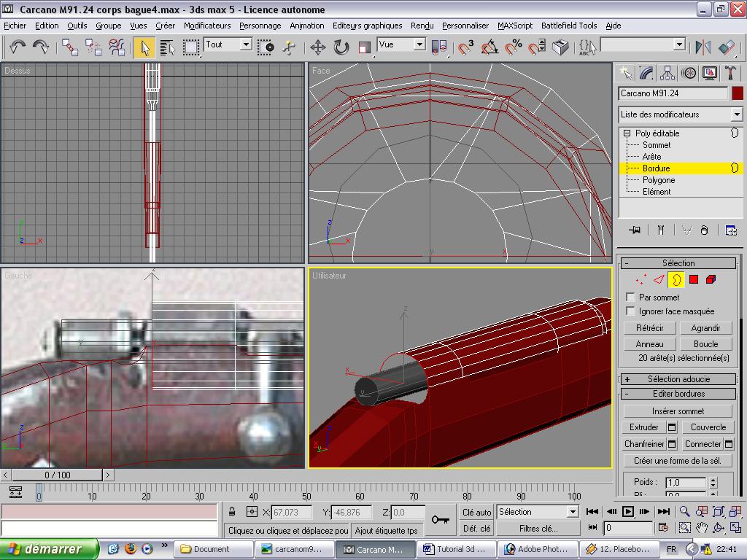The height and width of the screenshot is (560, 747).
Task: Collapse the Poly éditable tree node
Action: [x=627, y=133]
